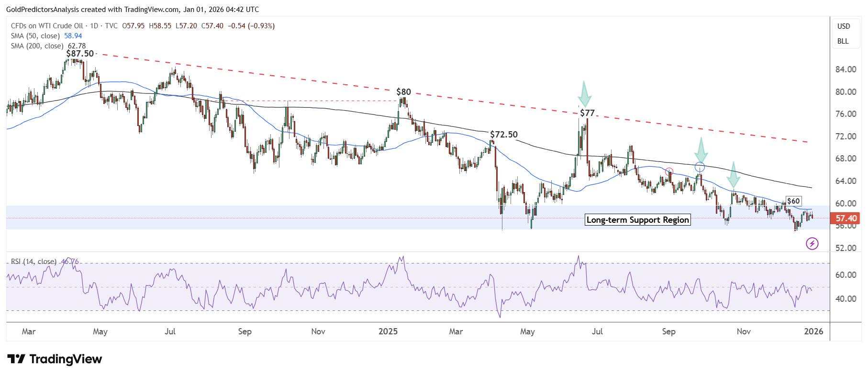Click the 2025 label on time axis
Viewport: 868px width, 377px height.
388,331
